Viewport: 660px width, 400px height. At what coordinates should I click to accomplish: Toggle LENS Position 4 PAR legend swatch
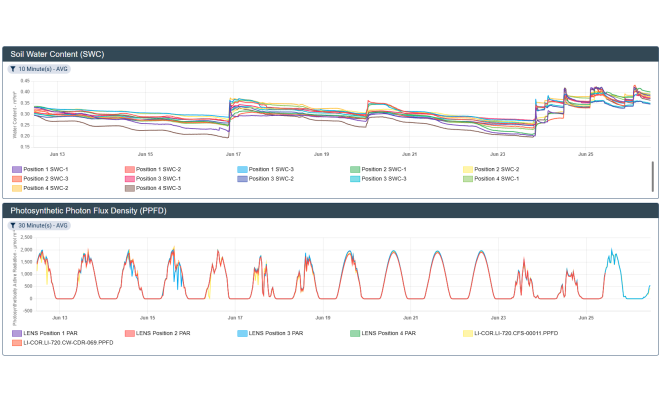point(355,333)
